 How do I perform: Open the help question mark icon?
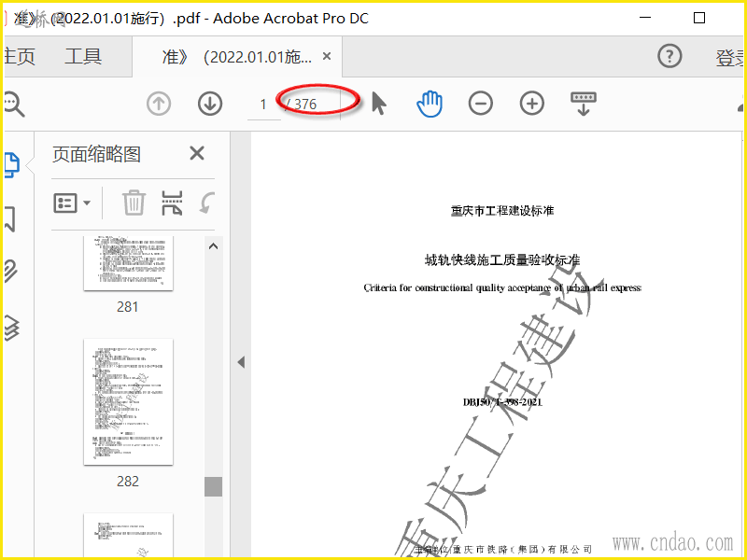click(x=669, y=57)
